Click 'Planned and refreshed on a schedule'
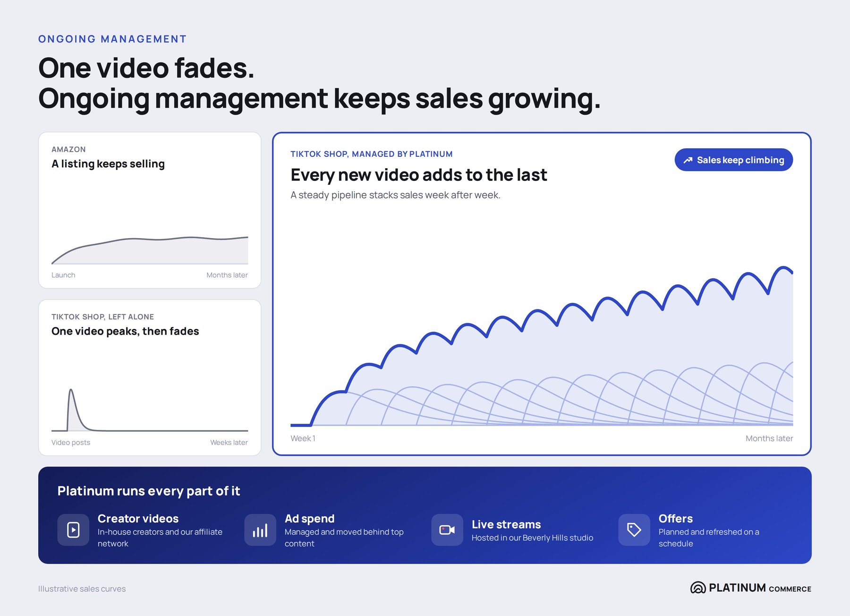The height and width of the screenshot is (616, 850). point(709,538)
